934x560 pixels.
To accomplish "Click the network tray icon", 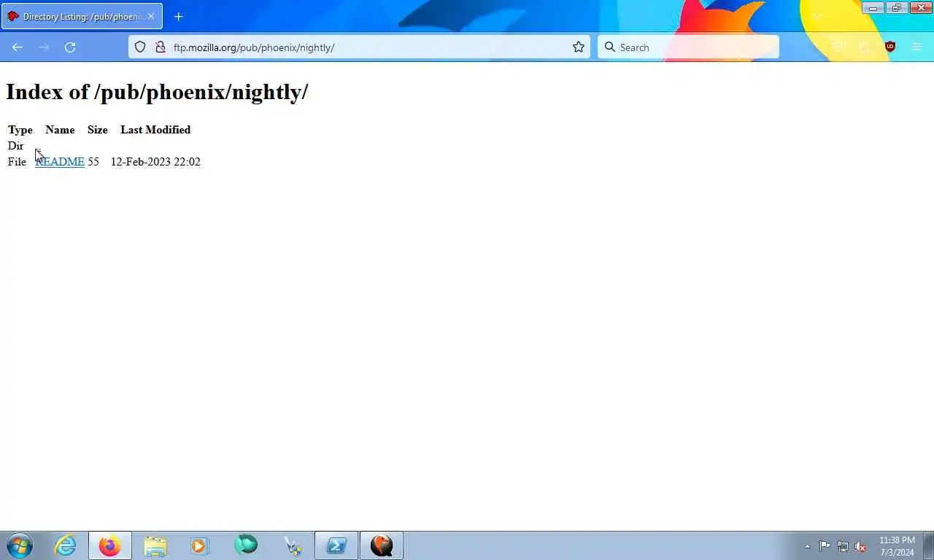I will 843,546.
